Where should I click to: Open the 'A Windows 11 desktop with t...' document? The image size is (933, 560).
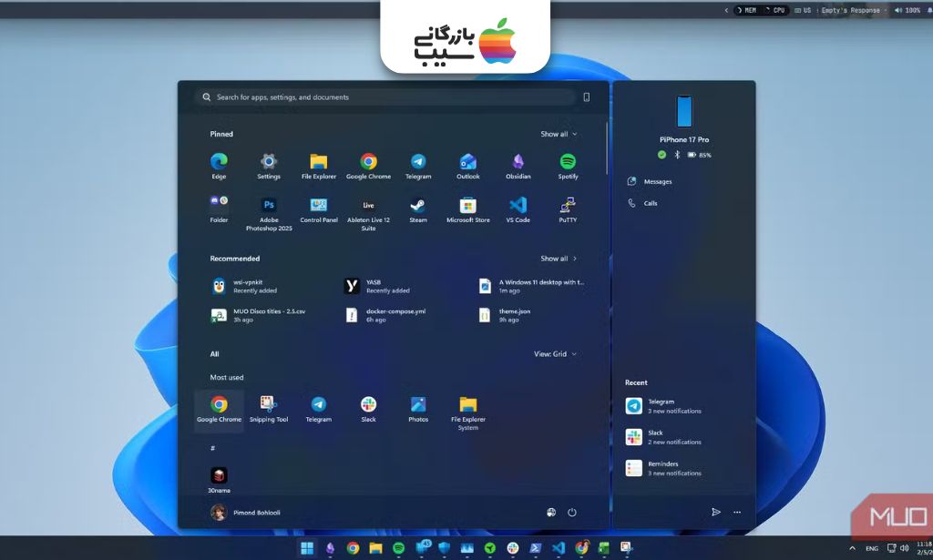pyautogui.click(x=531, y=286)
